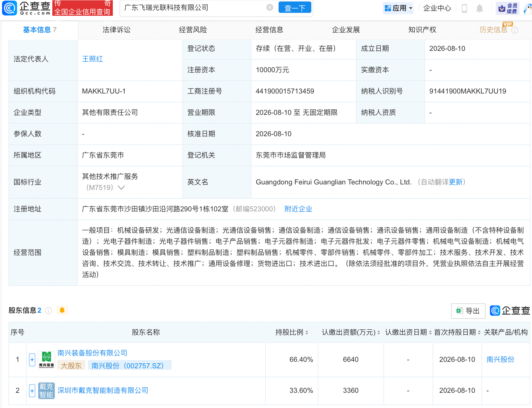Image resolution: width=532 pixels, height=408 pixels.
Task: Click 东莞市市场监督管理局 registration authority
Action: [291, 155]
